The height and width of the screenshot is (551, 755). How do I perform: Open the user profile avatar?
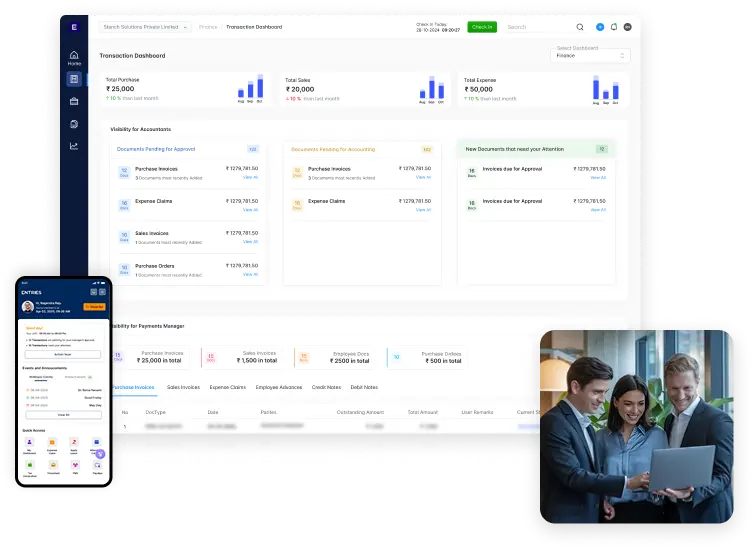pos(628,27)
